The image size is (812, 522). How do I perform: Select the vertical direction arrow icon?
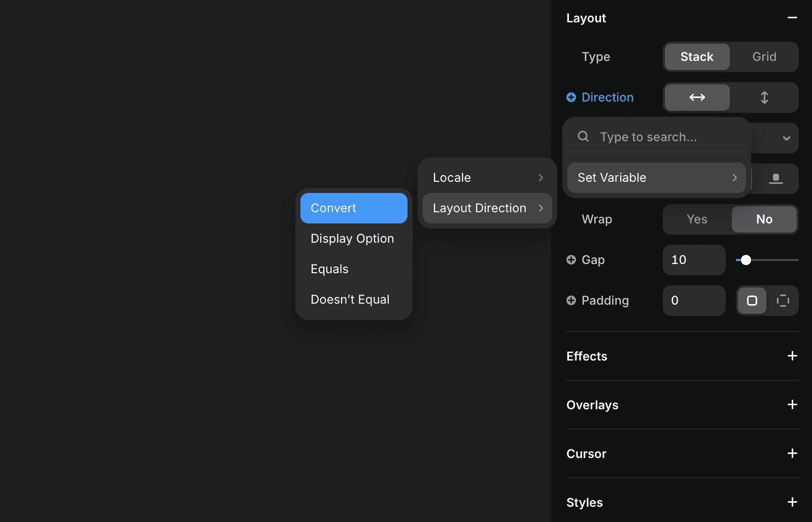point(764,97)
